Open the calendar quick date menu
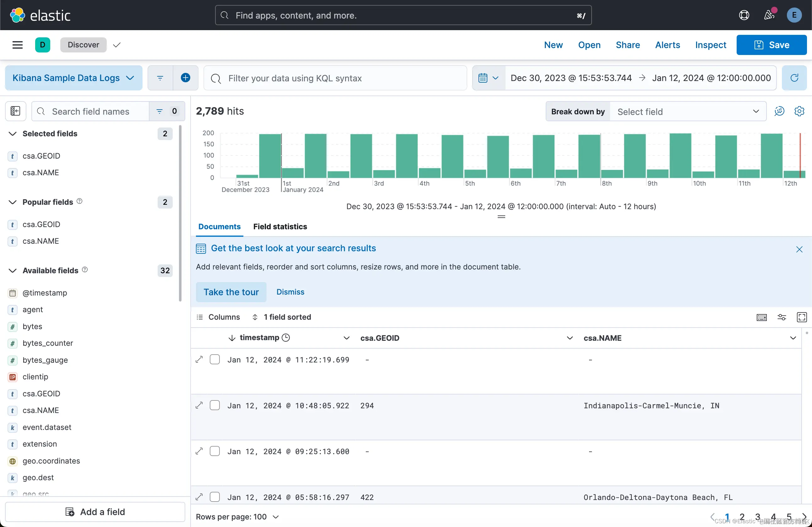The image size is (812, 527). 488,78
